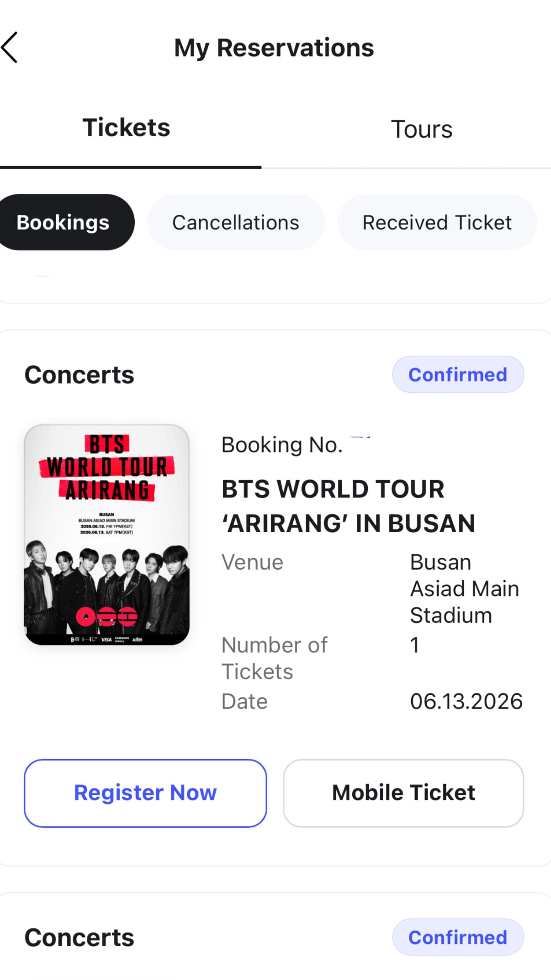This screenshot has width=551, height=980.
Task: Tap the Confirmed badge on first concert
Action: coord(458,374)
